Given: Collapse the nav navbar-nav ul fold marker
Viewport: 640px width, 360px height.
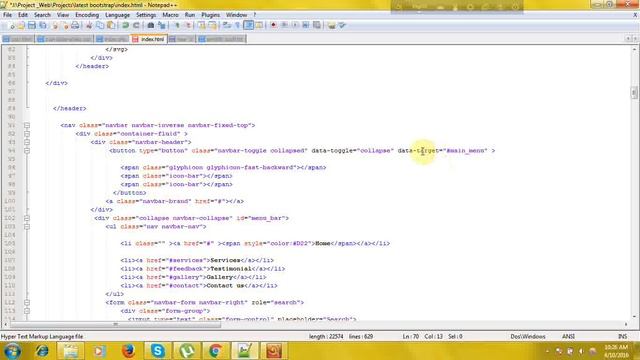Looking at the screenshot, I should coord(27,227).
